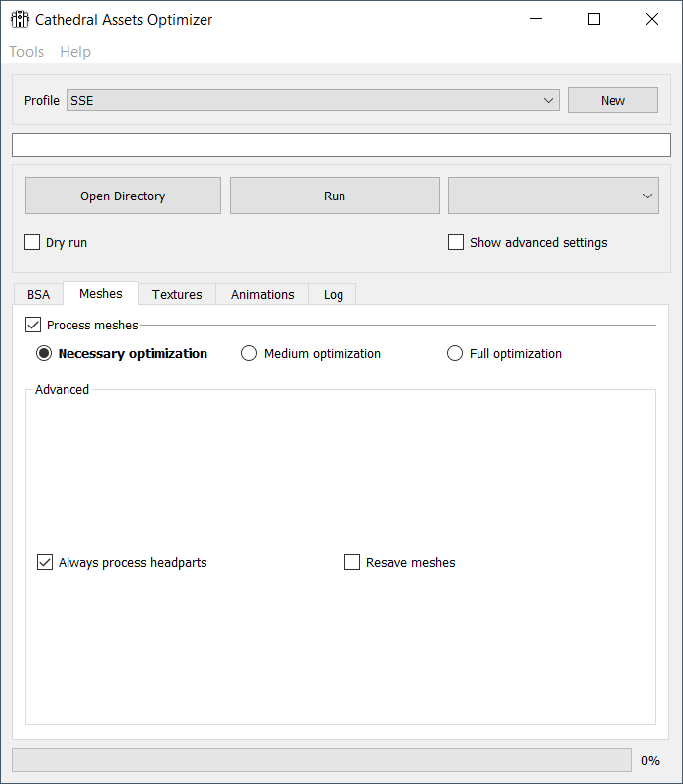Click the Open Directory button
The image size is (683, 784).
click(123, 196)
